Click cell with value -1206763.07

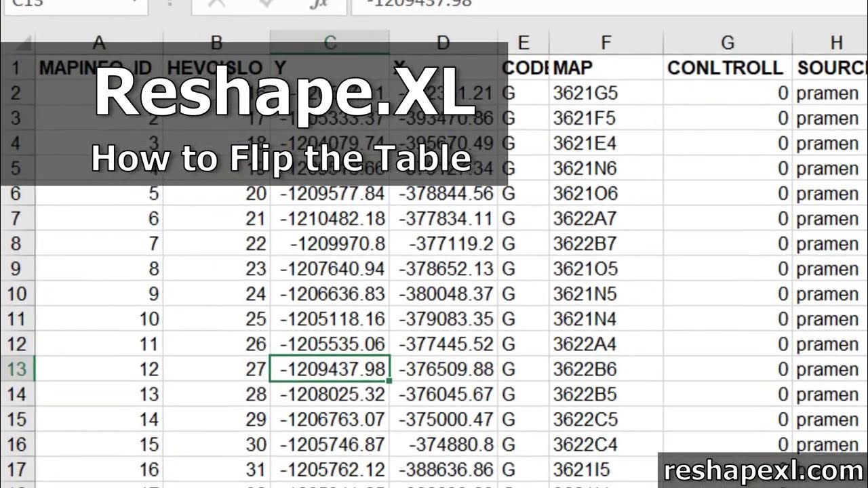[330, 420]
